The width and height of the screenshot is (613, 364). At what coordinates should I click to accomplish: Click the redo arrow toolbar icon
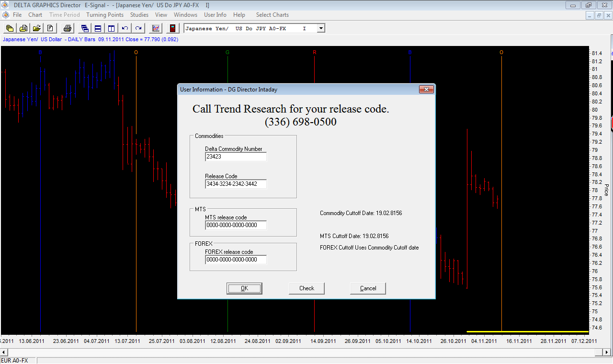tap(138, 28)
